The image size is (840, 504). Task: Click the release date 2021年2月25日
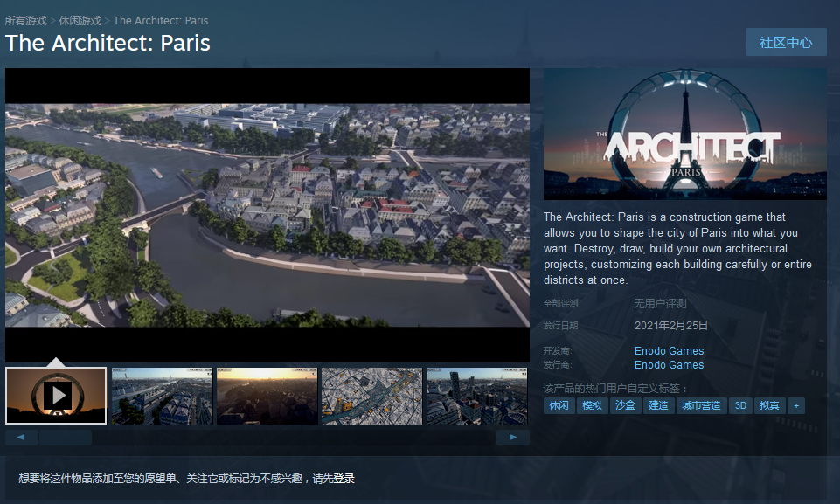point(670,326)
